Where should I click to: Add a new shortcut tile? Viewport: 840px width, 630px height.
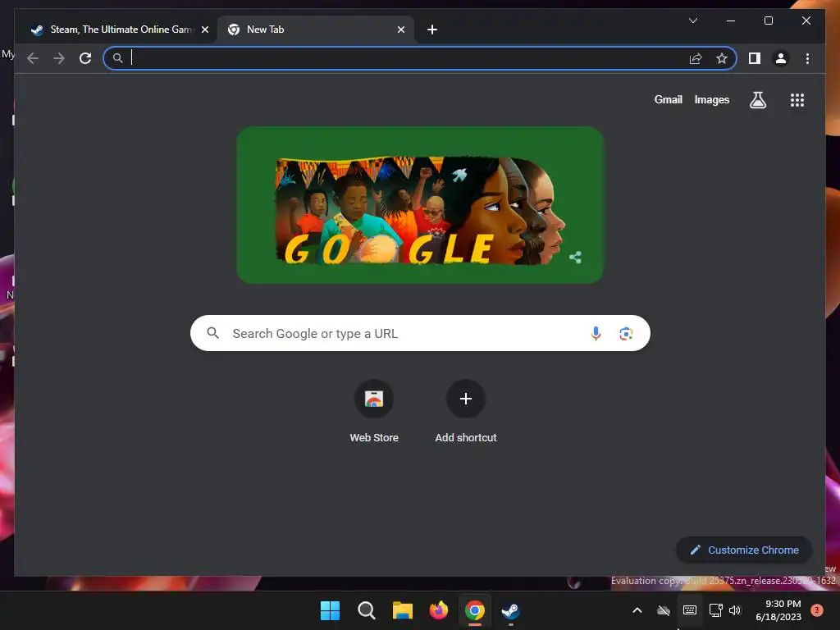466,411
